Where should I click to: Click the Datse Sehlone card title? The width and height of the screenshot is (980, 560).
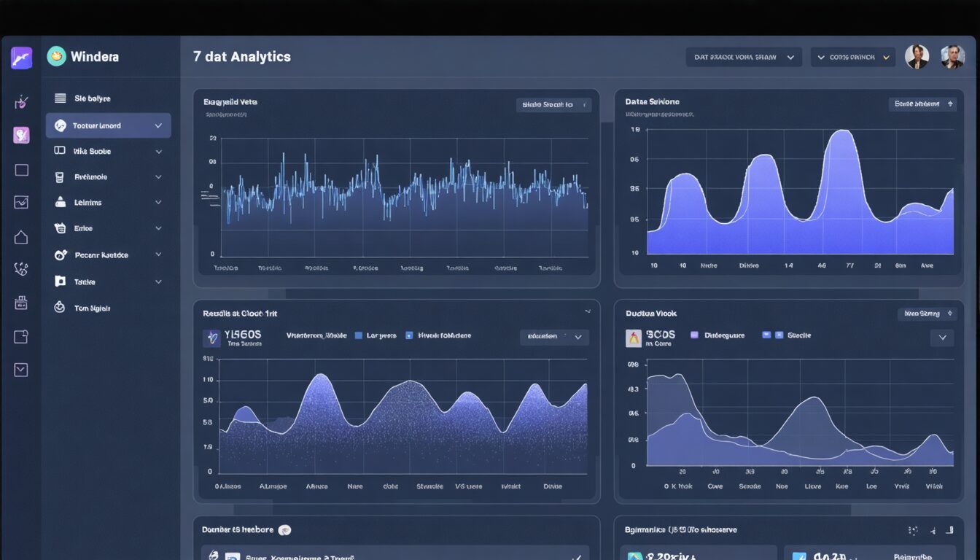[x=652, y=102]
